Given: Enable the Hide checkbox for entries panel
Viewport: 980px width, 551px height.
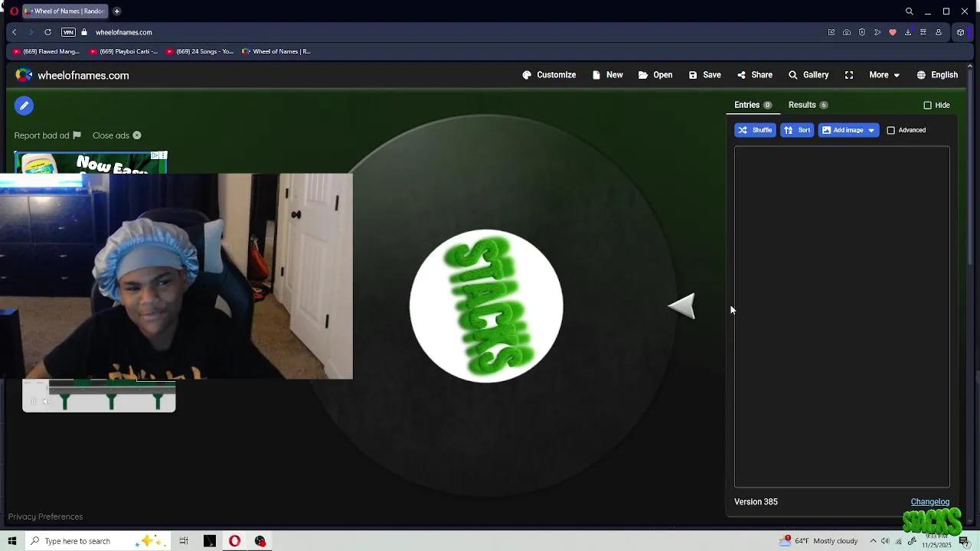Looking at the screenshot, I should pos(927,105).
